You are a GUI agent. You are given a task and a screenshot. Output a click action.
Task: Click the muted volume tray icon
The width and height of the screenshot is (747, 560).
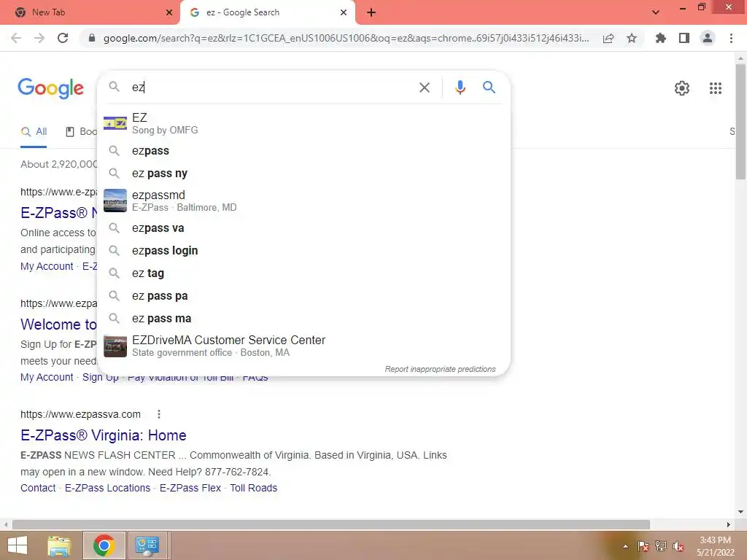(678, 546)
